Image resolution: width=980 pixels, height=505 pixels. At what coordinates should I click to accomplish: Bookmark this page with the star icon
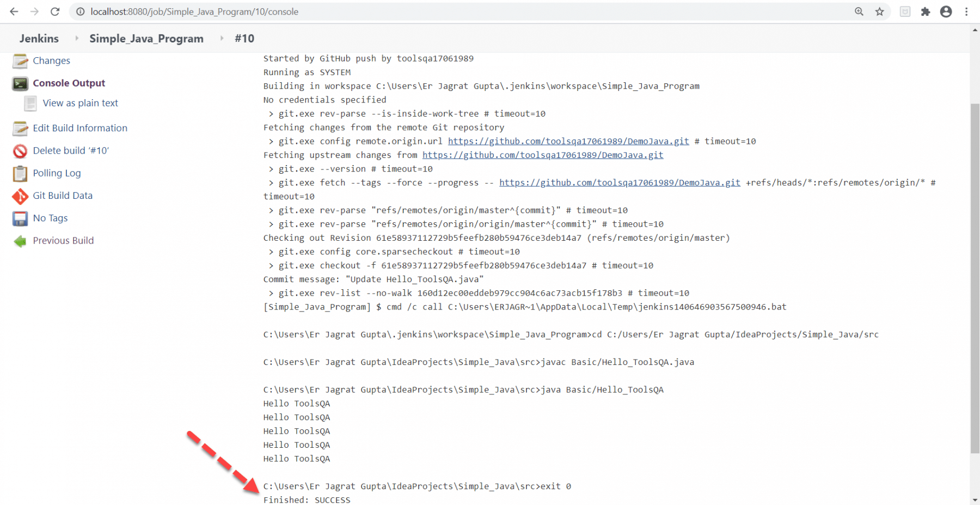(x=880, y=11)
